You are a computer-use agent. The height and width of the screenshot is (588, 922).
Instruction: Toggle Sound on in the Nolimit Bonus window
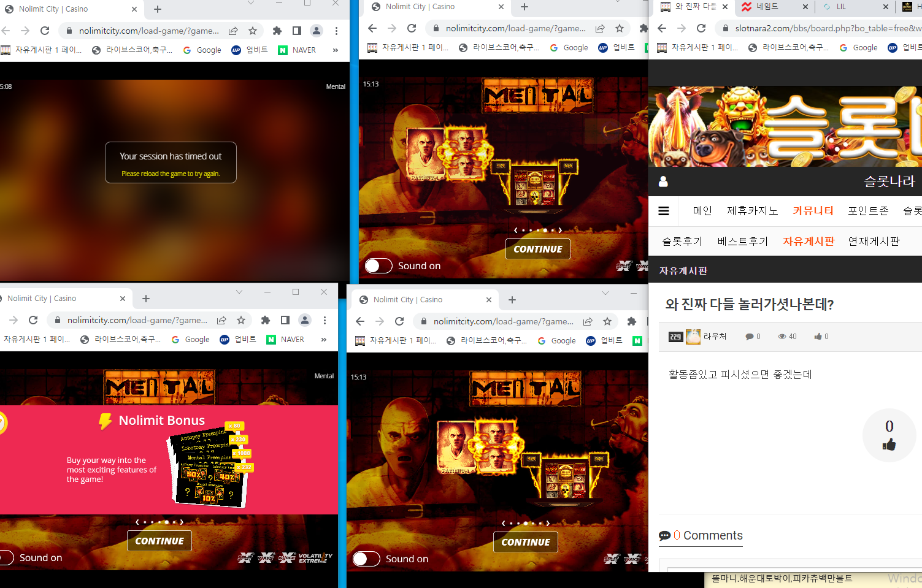[7, 557]
